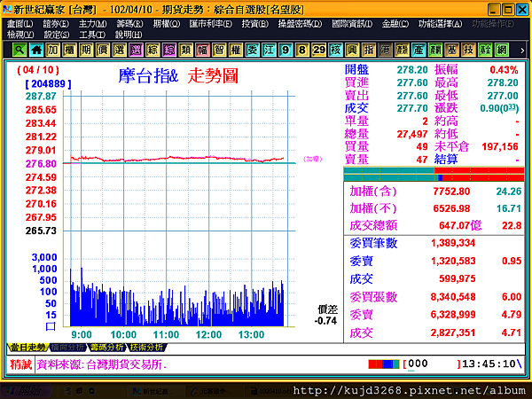Click the cyan number 9 icon

coord(286,50)
